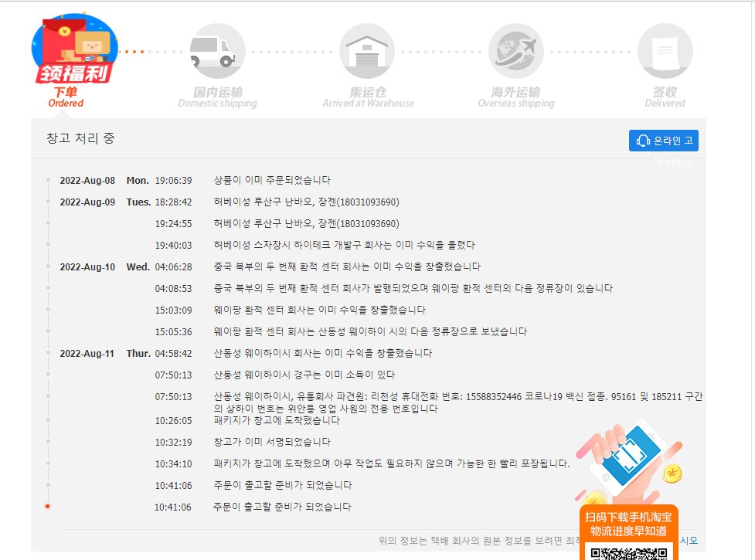Open the 온라인 고객 서비스 chat button
The width and height of the screenshot is (755, 560).
point(664,141)
